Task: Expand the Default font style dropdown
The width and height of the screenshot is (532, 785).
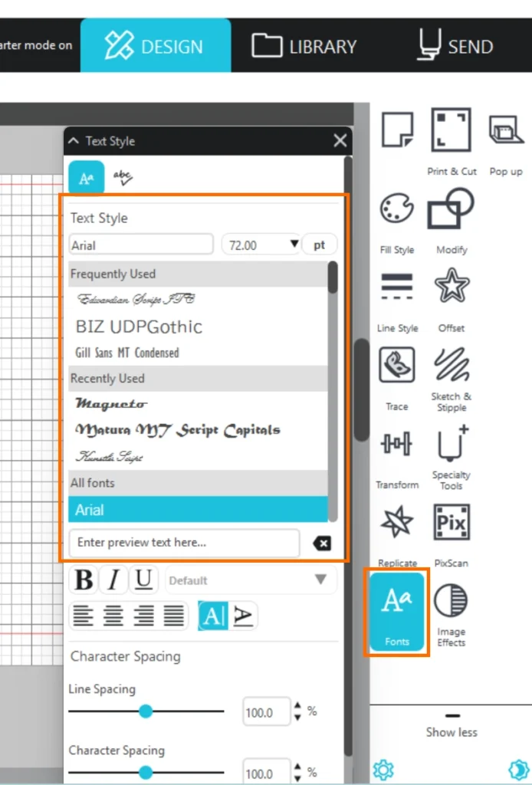Action: coord(320,580)
